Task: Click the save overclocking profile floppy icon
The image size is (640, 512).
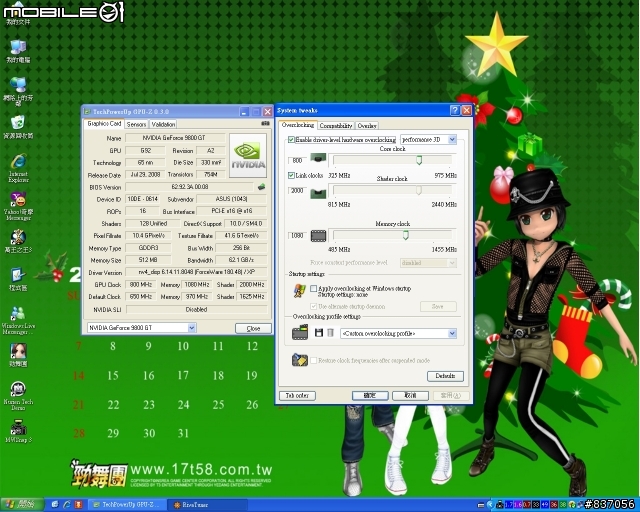Action: (319, 333)
